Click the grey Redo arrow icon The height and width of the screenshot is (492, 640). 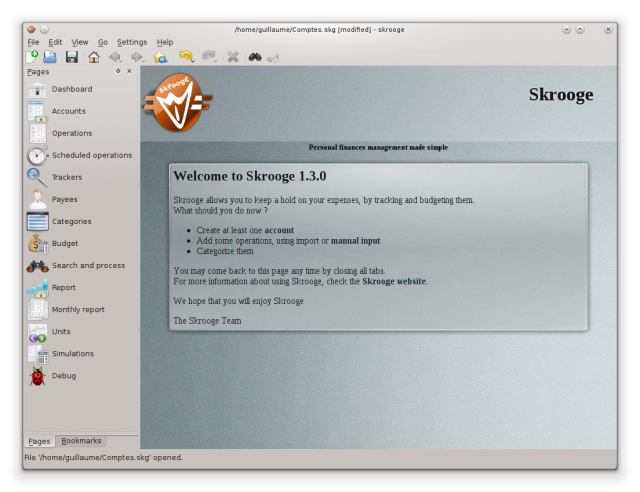coord(209,56)
